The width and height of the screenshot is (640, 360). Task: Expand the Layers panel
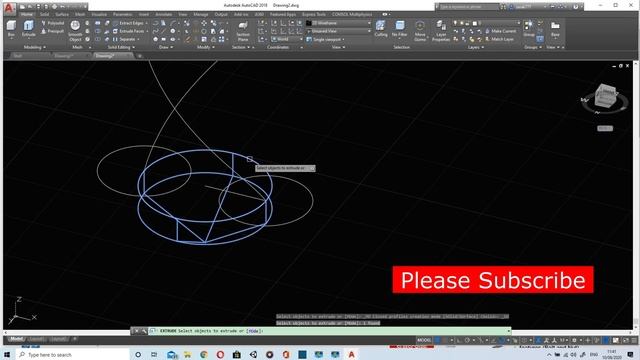click(476, 47)
